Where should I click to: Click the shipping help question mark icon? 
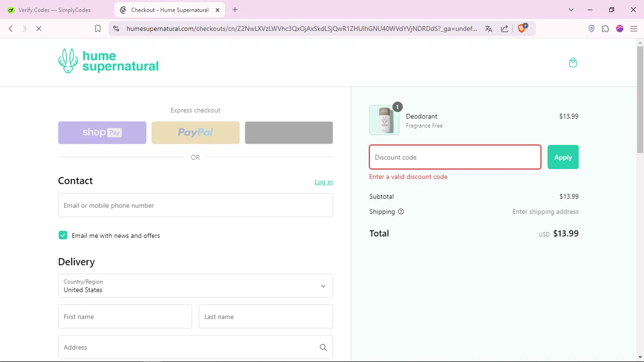pos(401,212)
